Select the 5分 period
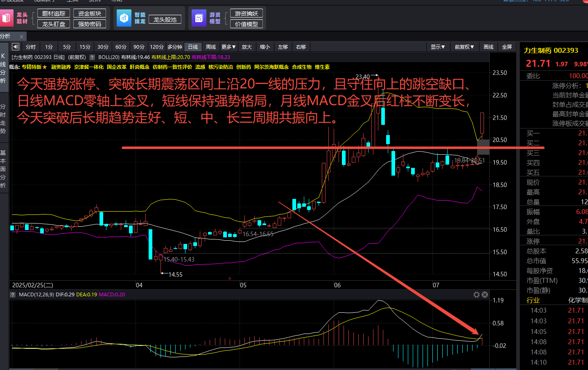This screenshot has width=588, height=370. 67,47
